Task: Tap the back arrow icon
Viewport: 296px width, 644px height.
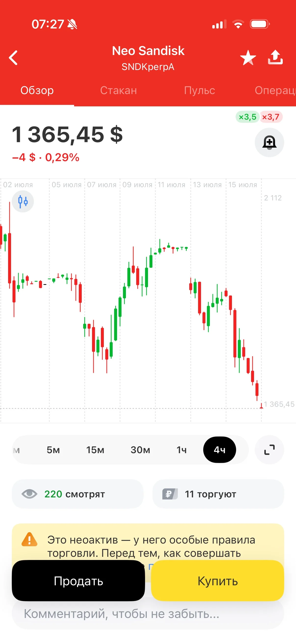Action: point(13,58)
